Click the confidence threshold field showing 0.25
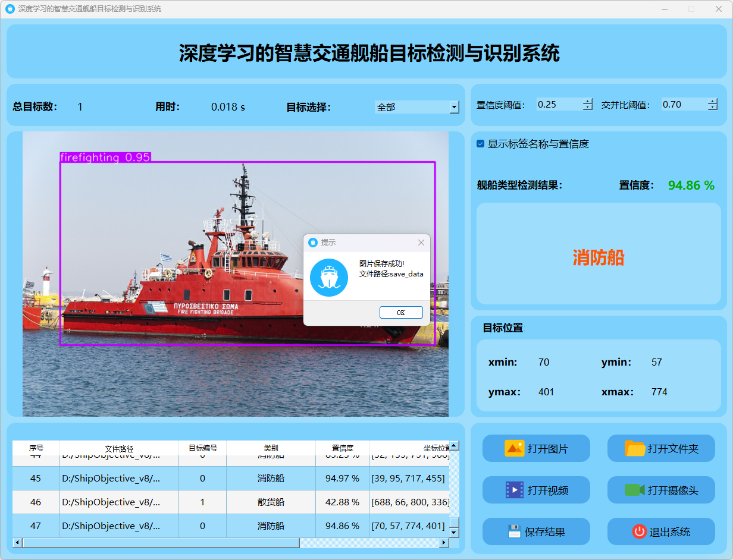Image resolution: width=733 pixels, height=560 pixels. tap(558, 105)
